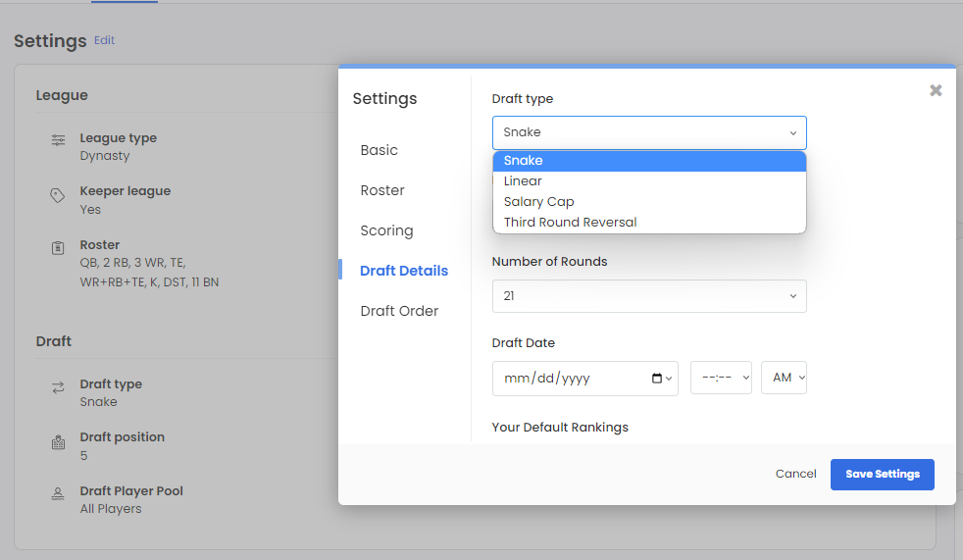Open the Scoring settings tab
This screenshot has height=560, width=963.
pos(386,230)
